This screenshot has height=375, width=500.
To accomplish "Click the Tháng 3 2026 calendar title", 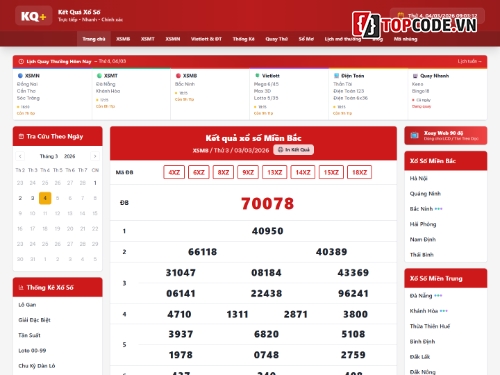I will click(57, 156).
